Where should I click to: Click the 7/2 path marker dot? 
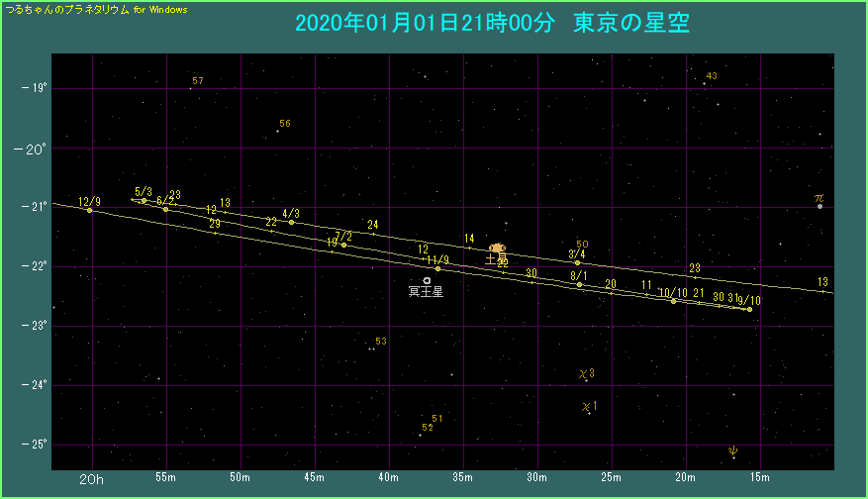[x=343, y=245]
